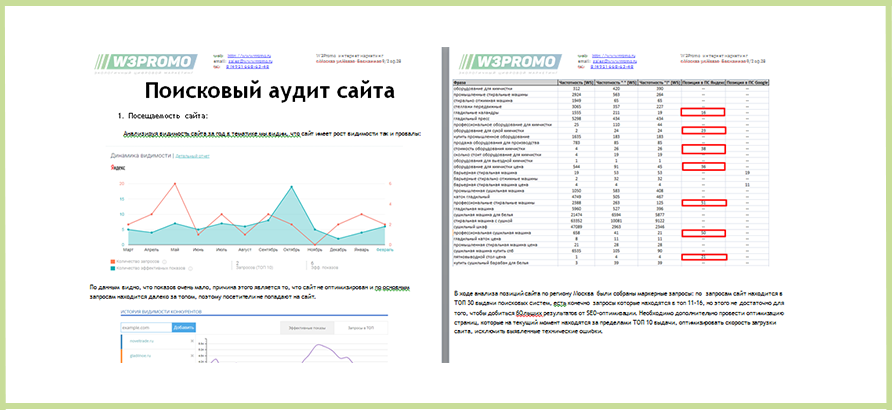
Task: Click the Февраль label on chart axis
Action: coord(384,249)
